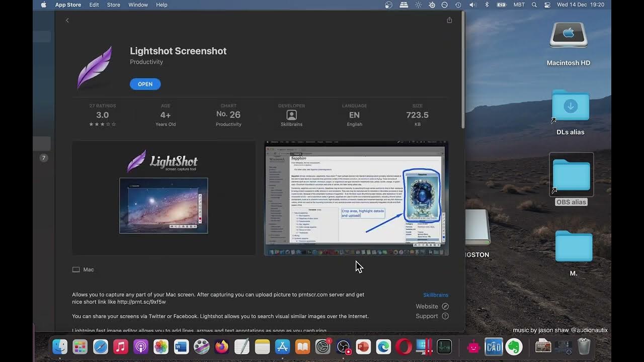The width and height of the screenshot is (644, 362).
Task: Click the App Store icon in the Dock
Action: pyautogui.click(x=282, y=346)
